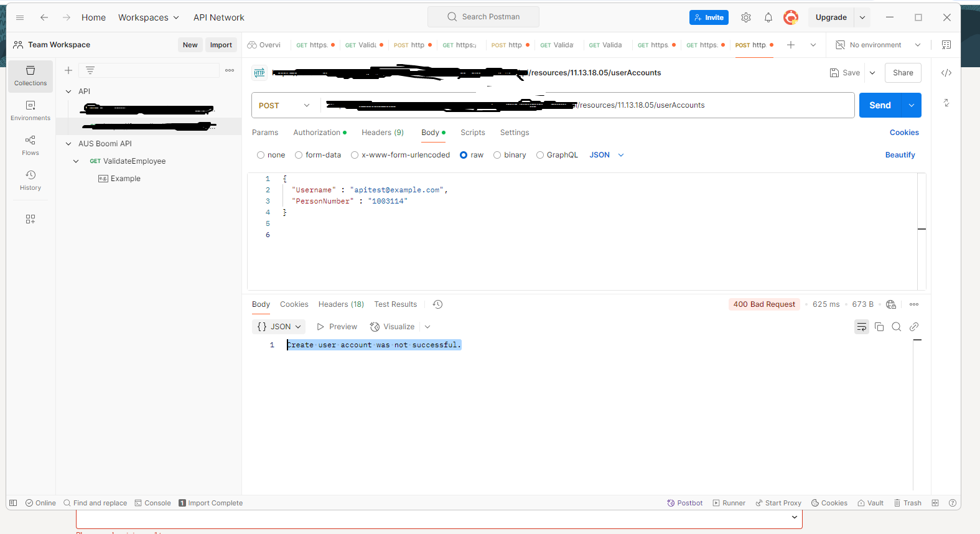
Task: Open the environment quick look icon
Action: [x=946, y=45]
